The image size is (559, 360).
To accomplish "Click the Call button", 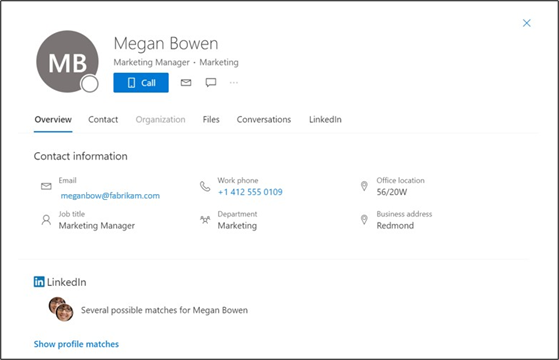I will [141, 83].
